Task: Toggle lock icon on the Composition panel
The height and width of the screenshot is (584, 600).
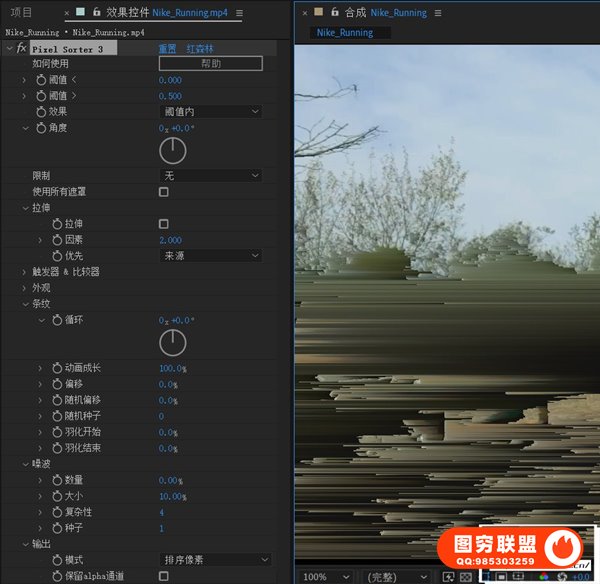Action: [334, 13]
